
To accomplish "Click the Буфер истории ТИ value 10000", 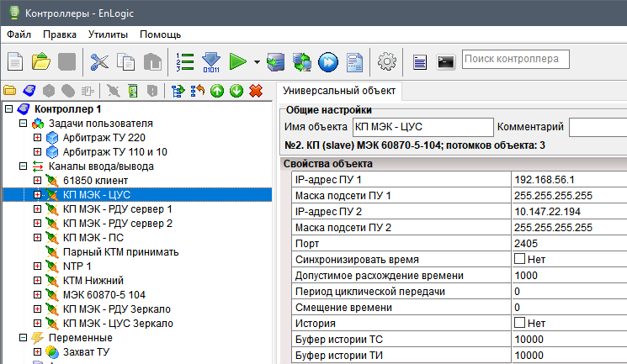I will [x=570, y=356].
